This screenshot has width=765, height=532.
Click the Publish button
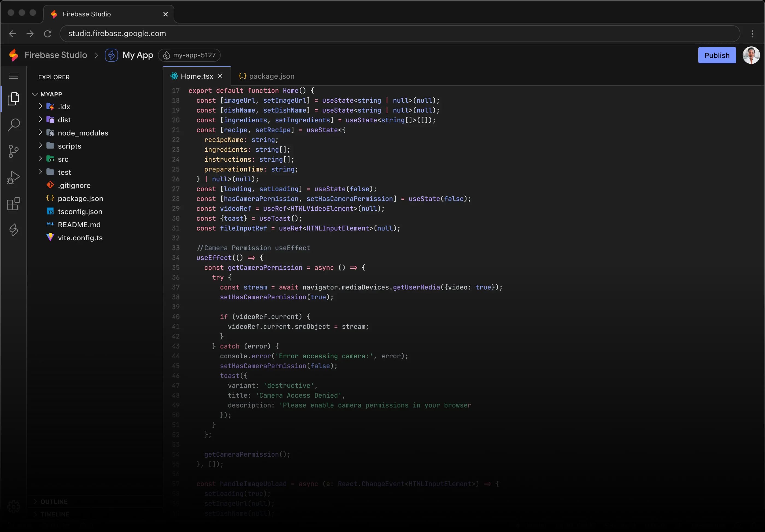(717, 55)
